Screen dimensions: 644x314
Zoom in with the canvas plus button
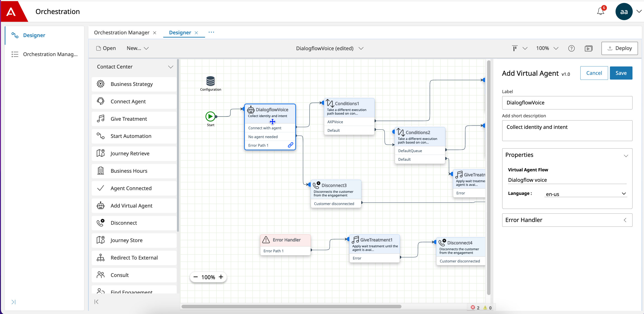click(x=221, y=277)
